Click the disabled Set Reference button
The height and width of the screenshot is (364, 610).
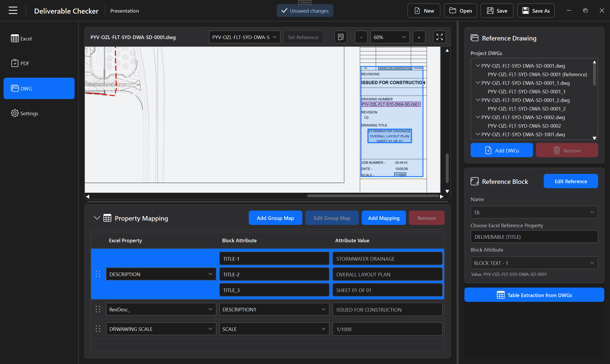[x=303, y=37]
